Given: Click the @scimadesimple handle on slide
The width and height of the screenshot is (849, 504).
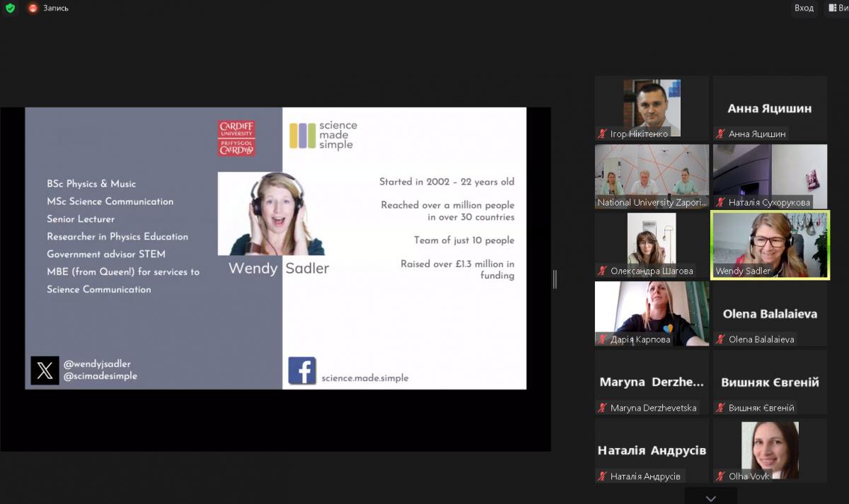Looking at the screenshot, I should pyautogui.click(x=100, y=376).
